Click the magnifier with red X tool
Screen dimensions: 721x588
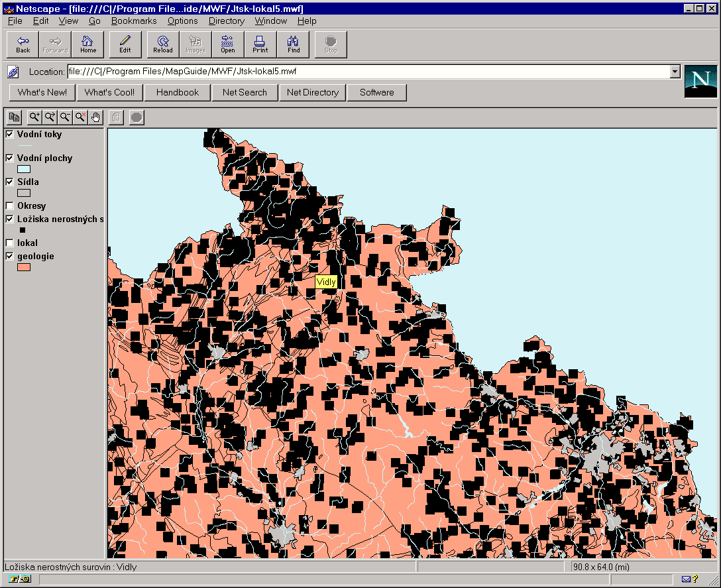point(80,117)
